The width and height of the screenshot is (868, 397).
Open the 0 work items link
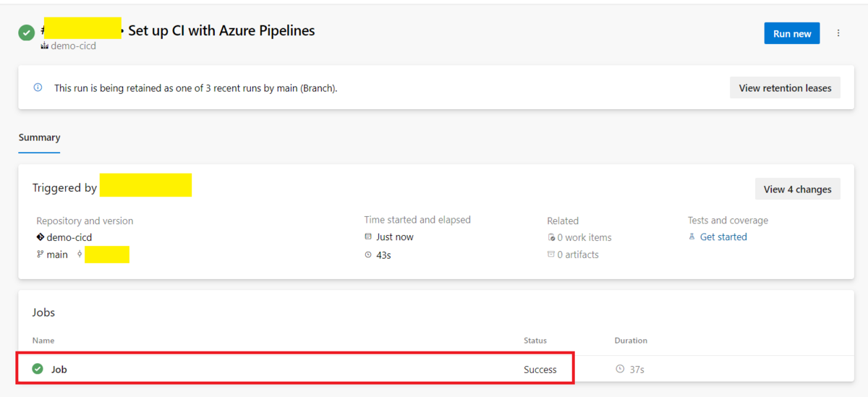[x=584, y=237]
